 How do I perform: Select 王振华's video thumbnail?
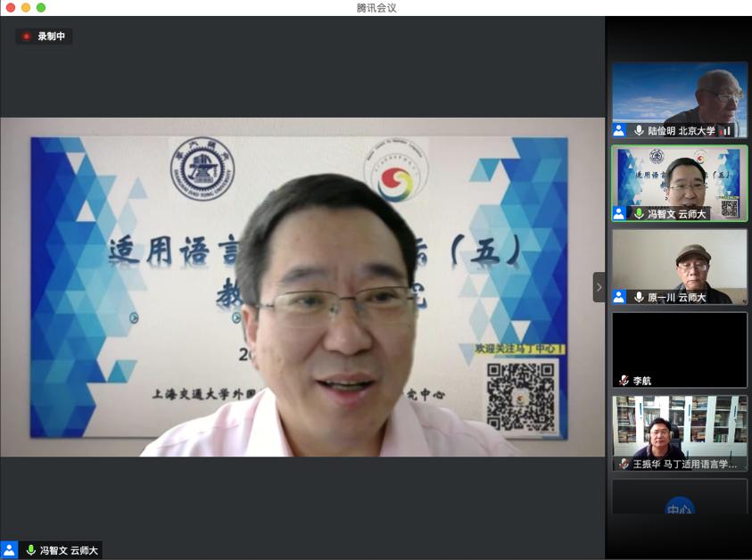pyautogui.click(x=680, y=428)
